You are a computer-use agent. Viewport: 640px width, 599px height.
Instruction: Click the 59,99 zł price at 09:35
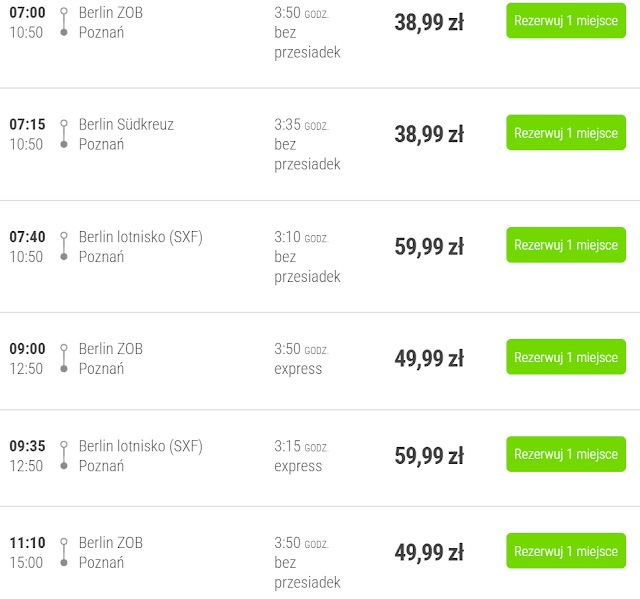(429, 455)
